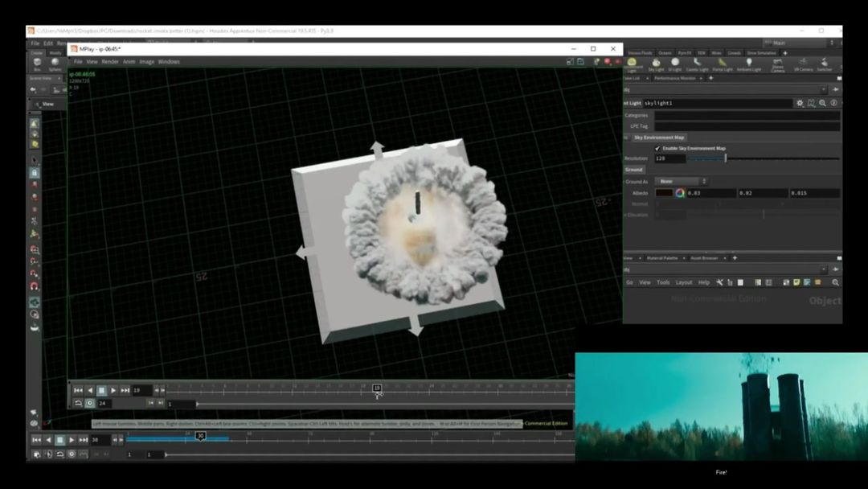Play forward on Houdini main playbar
The width and height of the screenshot is (868, 489).
pos(72,440)
